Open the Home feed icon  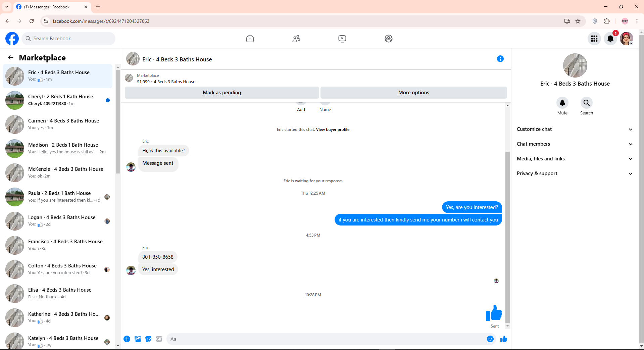click(x=250, y=39)
